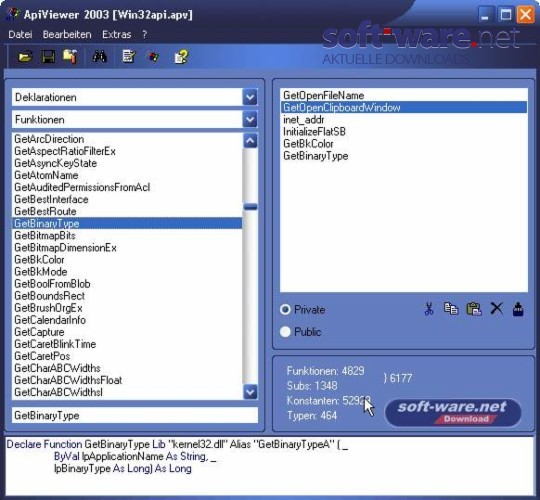The height and width of the screenshot is (500, 540).
Task: Click the clipboard paste icon
Action: point(474,309)
